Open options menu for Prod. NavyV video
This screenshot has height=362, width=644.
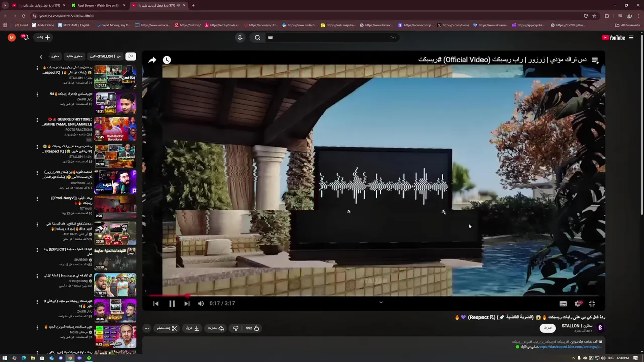coord(37,199)
